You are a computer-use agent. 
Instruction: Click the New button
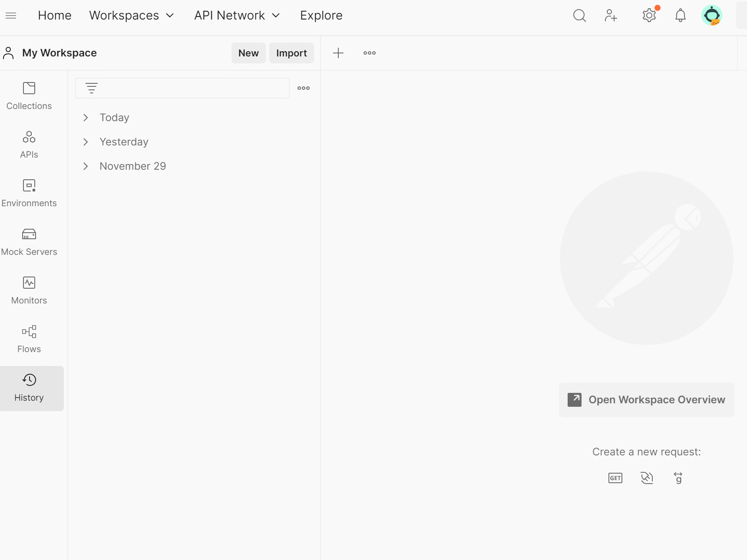coord(248,53)
